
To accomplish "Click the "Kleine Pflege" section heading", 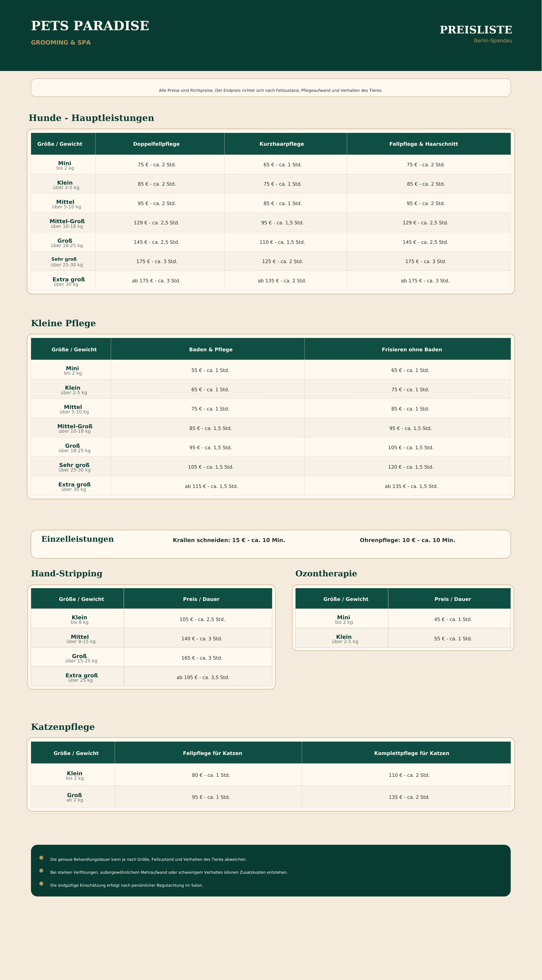I will click(63, 323).
